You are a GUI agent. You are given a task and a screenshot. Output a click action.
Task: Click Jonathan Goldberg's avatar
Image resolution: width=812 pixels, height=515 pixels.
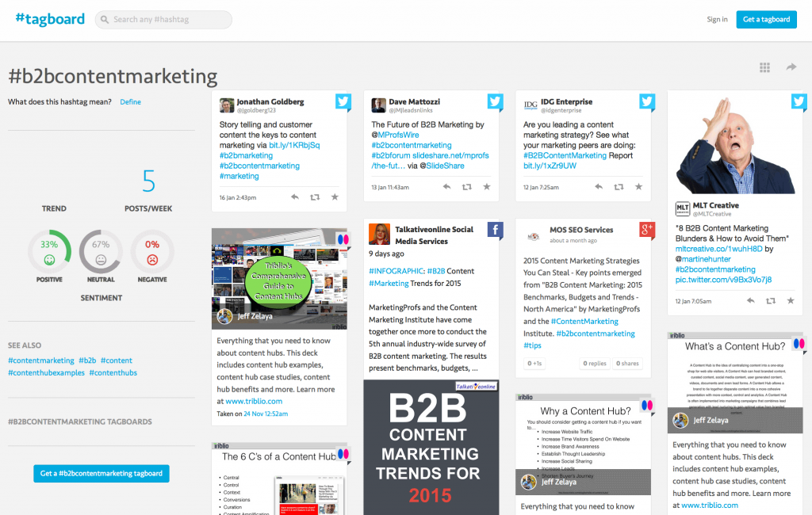tap(226, 105)
